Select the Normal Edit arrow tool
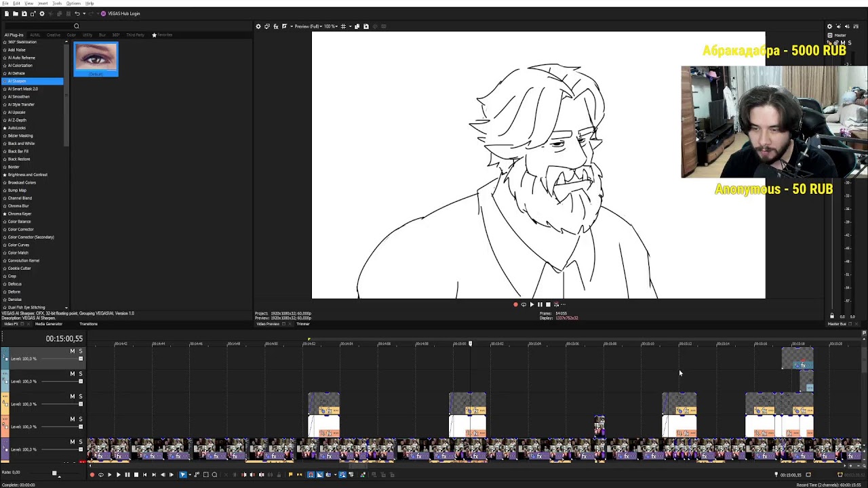 click(183, 474)
